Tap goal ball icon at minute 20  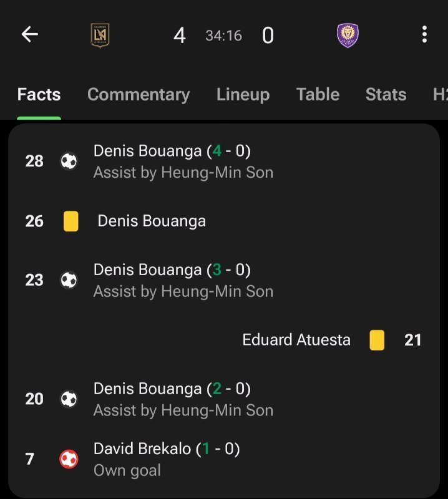pyautogui.click(x=69, y=399)
